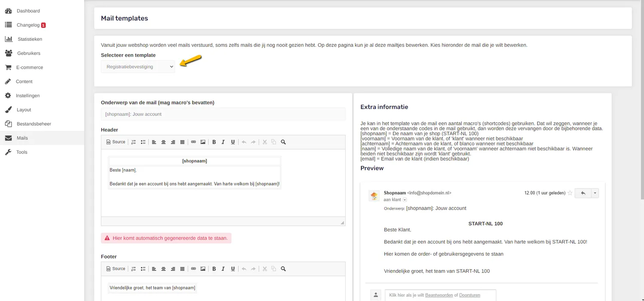Click the star icon in mail preview
Viewport: 644px width, 301px height.
(570, 193)
